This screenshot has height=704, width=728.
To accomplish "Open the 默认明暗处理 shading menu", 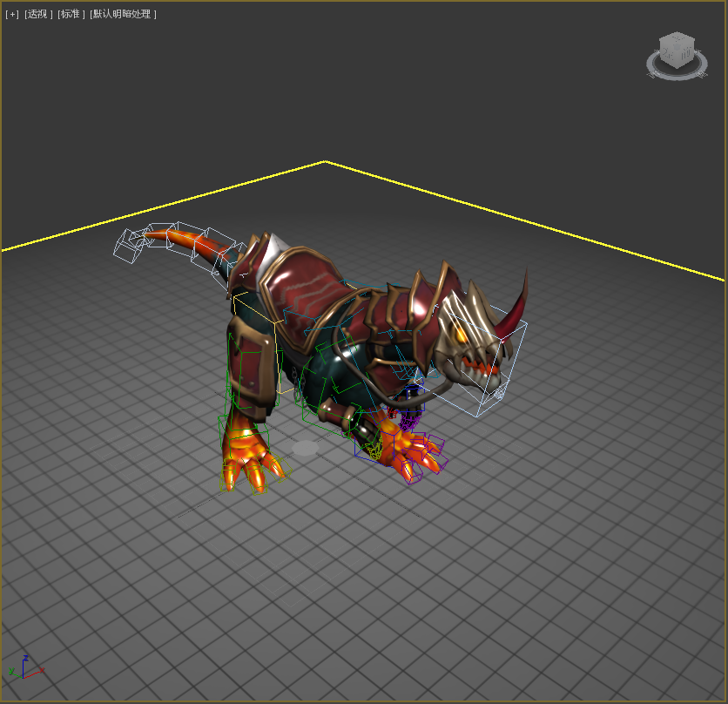I will [123, 15].
